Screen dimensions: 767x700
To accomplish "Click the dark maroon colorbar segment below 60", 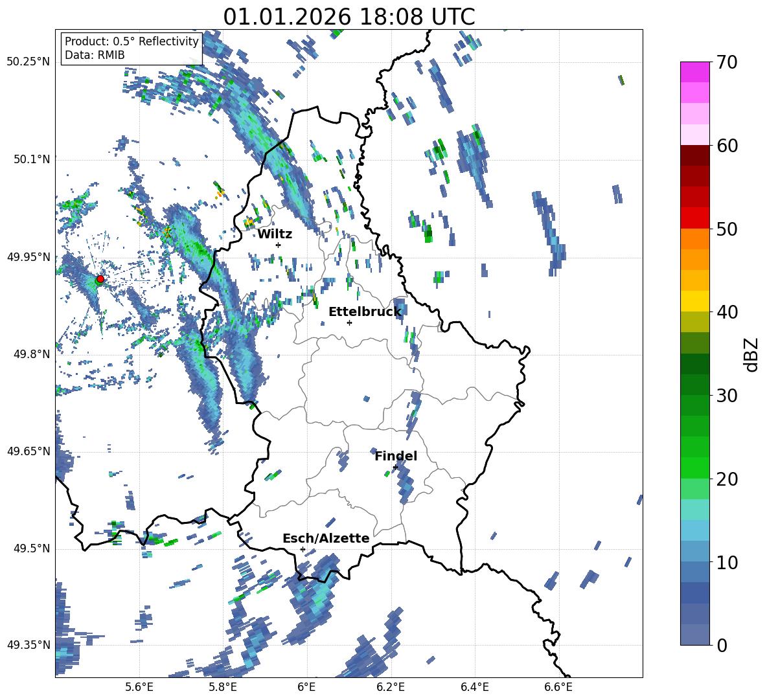I will tap(694, 155).
